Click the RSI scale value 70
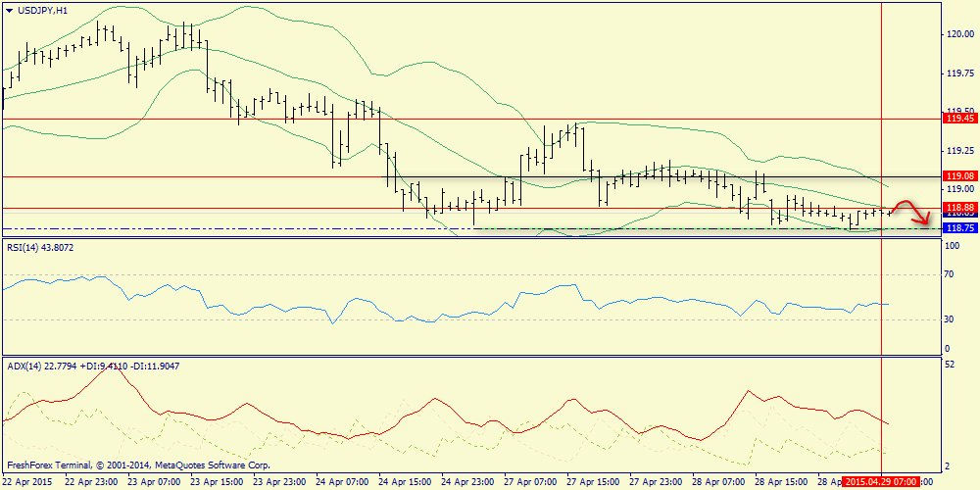Screen dimensions: 980x490 tap(950, 274)
